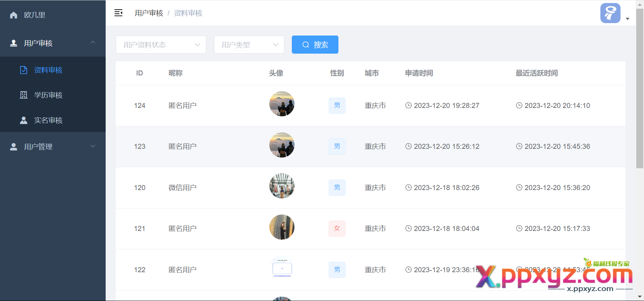Open the 实名审核 submenu item
The height and width of the screenshot is (301, 644).
pyautogui.click(x=53, y=120)
